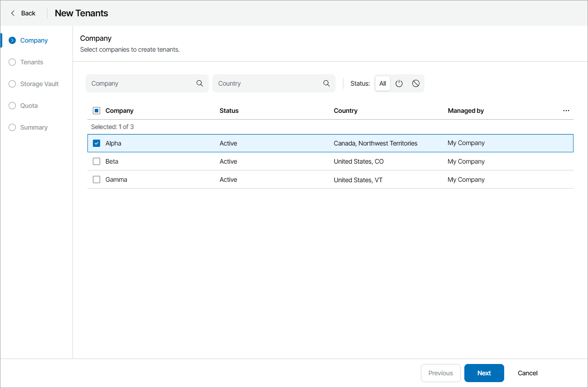Toggle the select-all companies checkbox

pos(96,111)
